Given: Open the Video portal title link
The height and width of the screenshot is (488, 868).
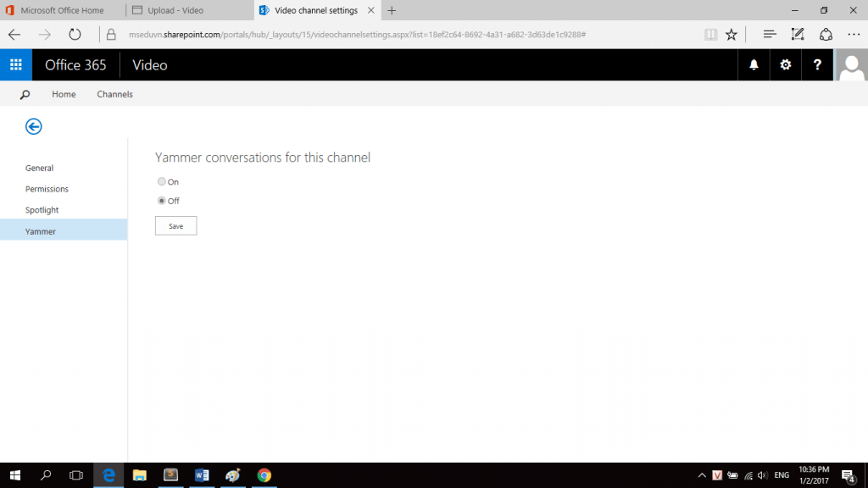Looking at the screenshot, I should [150, 65].
